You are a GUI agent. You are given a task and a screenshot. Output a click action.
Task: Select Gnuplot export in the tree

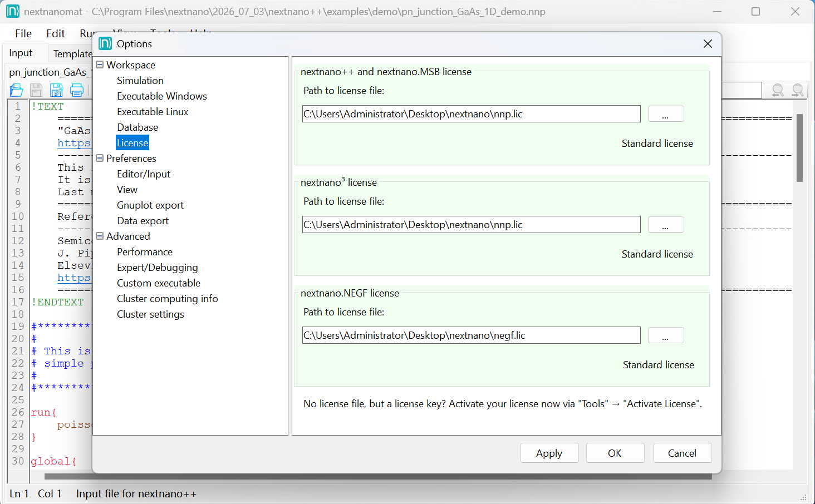[150, 205]
